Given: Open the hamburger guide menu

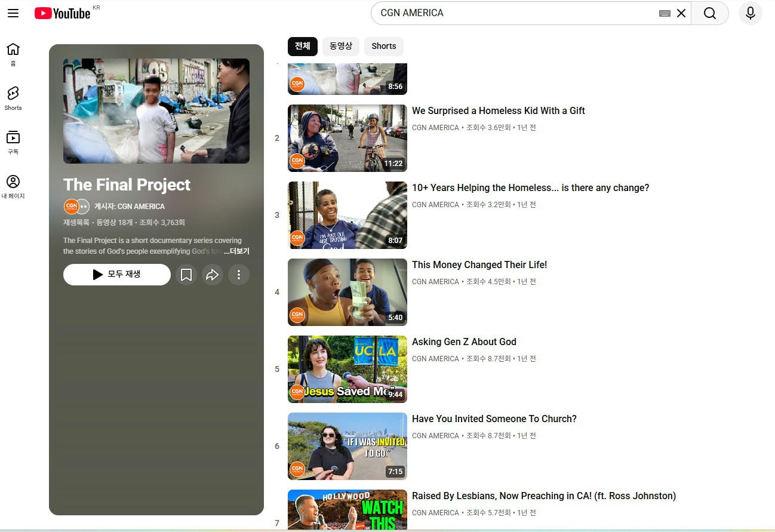Looking at the screenshot, I should 13,13.
